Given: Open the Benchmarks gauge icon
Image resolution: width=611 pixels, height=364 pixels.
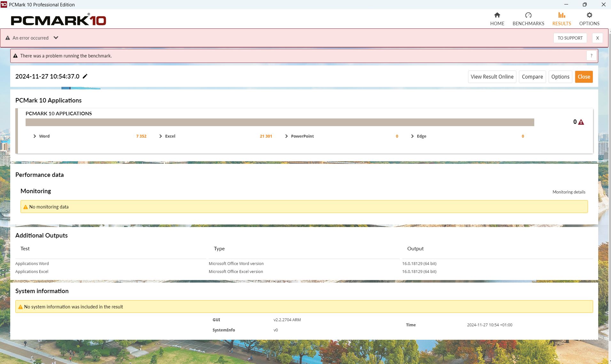Looking at the screenshot, I should [x=528, y=15].
